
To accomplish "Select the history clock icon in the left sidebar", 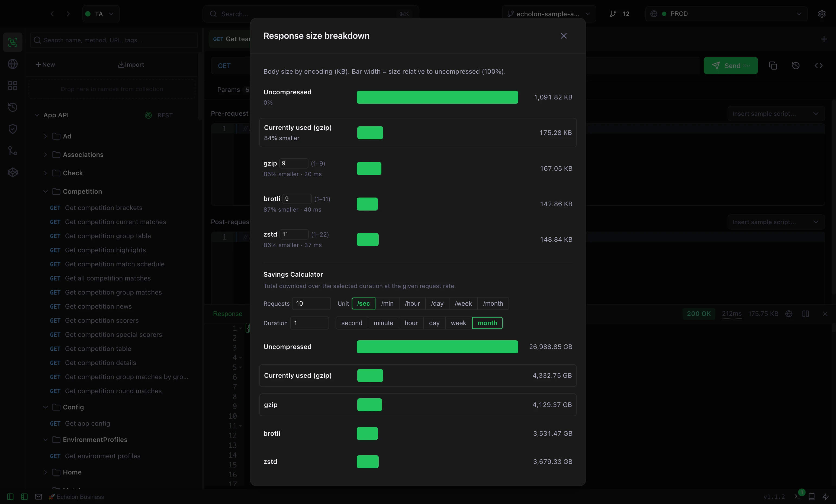I will coord(12,107).
